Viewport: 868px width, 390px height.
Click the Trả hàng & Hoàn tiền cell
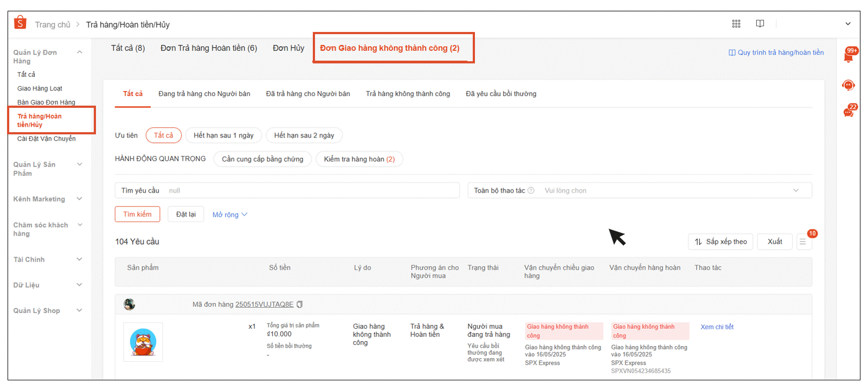coord(427,330)
